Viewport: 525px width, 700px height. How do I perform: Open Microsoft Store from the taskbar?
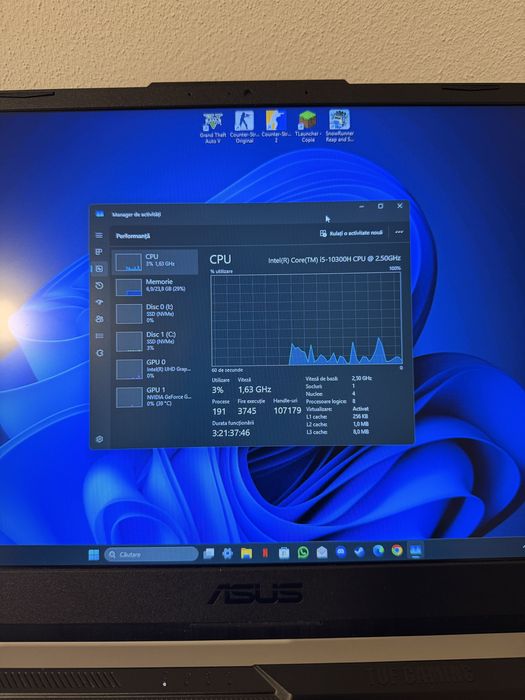(284, 553)
